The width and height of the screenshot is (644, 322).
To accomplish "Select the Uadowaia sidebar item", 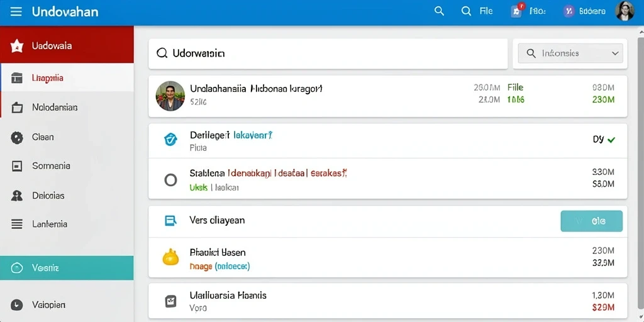I will click(x=67, y=45).
